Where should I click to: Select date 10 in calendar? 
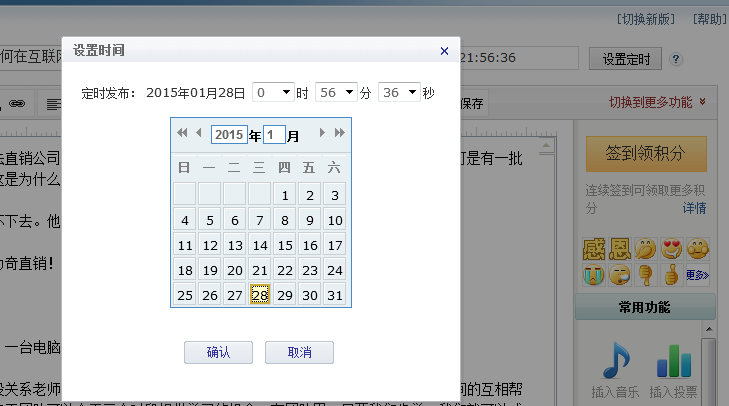pos(335,220)
